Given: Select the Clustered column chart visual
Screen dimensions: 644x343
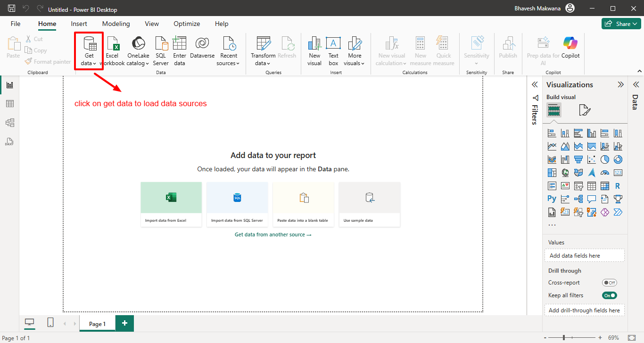Looking at the screenshot, I should tap(591, 134).
